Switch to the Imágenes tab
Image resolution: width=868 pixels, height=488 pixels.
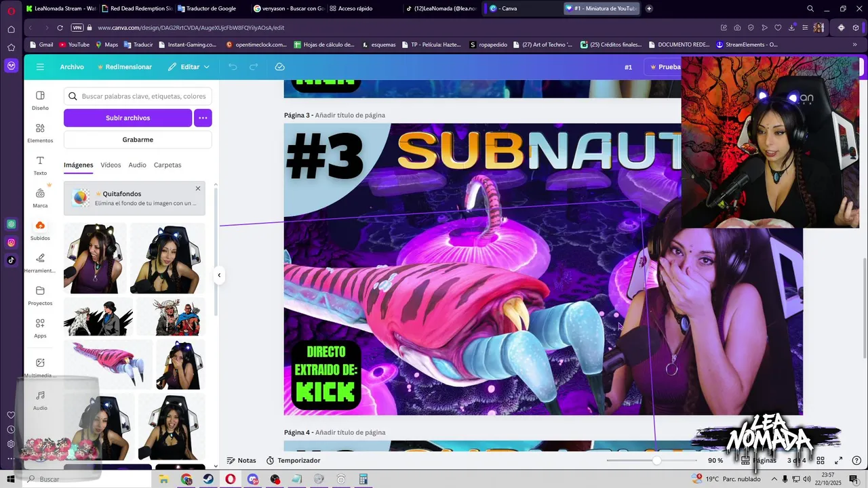[78, 165]
